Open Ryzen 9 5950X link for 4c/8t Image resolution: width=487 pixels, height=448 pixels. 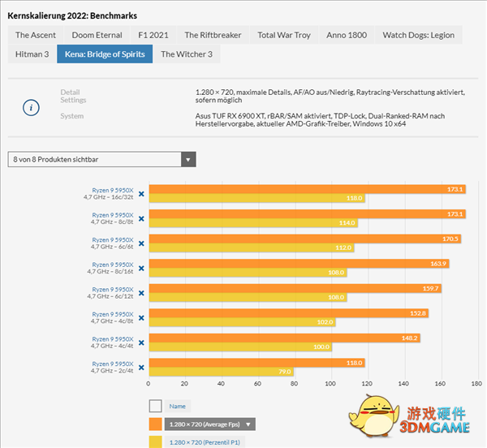pyautogui.click(x=113, y=315)
